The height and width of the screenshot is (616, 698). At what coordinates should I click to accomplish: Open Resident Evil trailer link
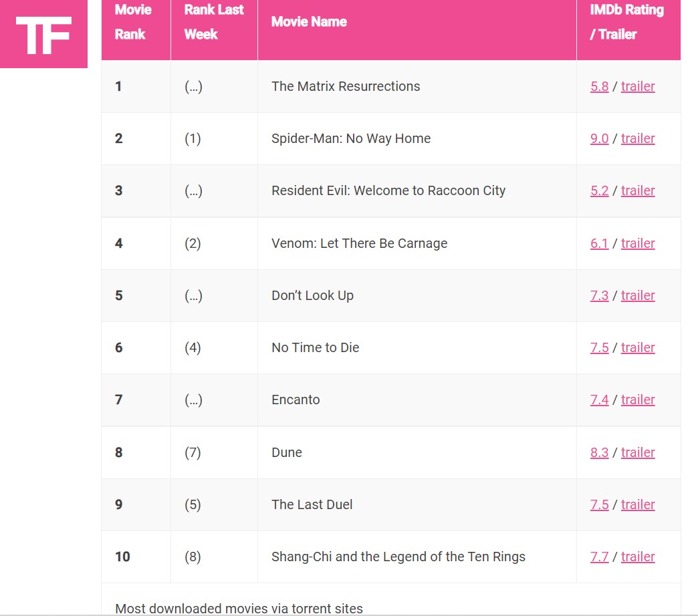(x=638, y=190)
